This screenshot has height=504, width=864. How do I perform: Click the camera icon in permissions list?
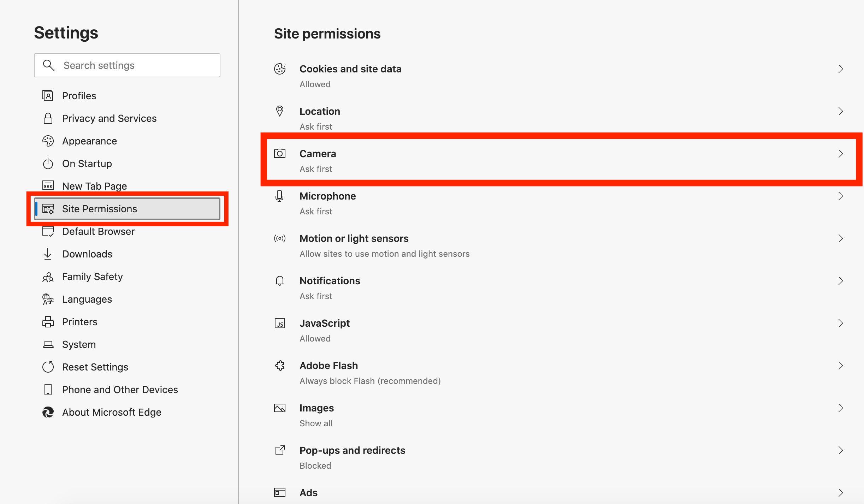pos(280,154)
